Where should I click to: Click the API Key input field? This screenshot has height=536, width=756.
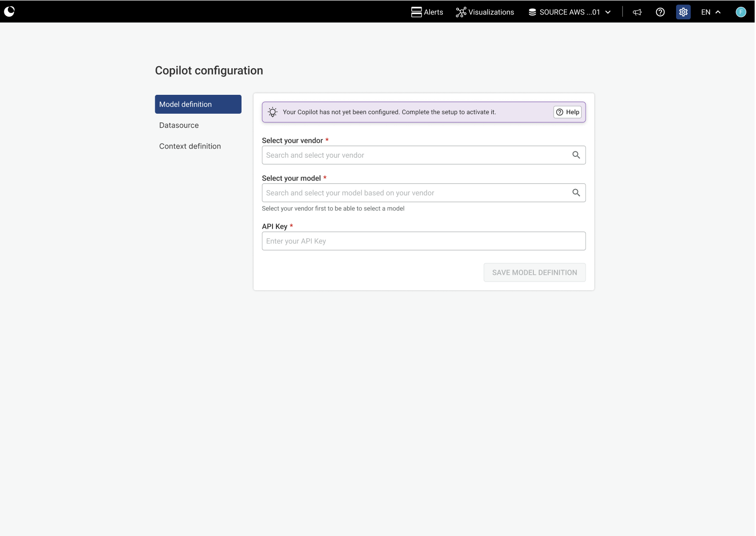pos(423,241)
